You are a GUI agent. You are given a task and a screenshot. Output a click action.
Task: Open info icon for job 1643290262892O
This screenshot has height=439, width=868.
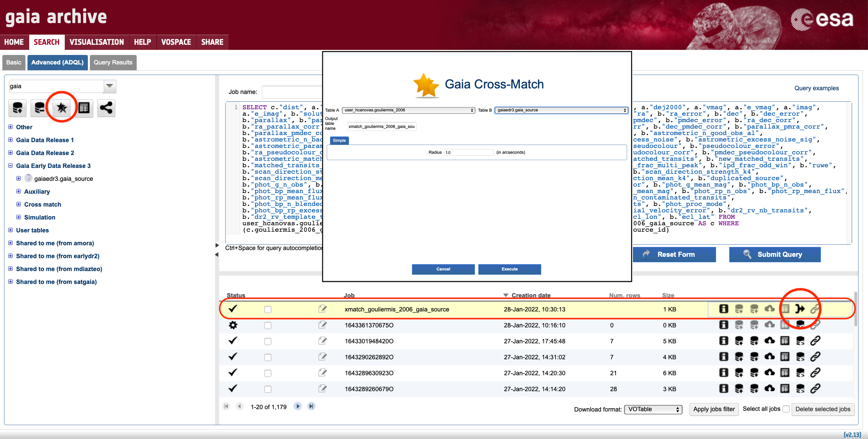pyautogui.click(x=724, y=357)
